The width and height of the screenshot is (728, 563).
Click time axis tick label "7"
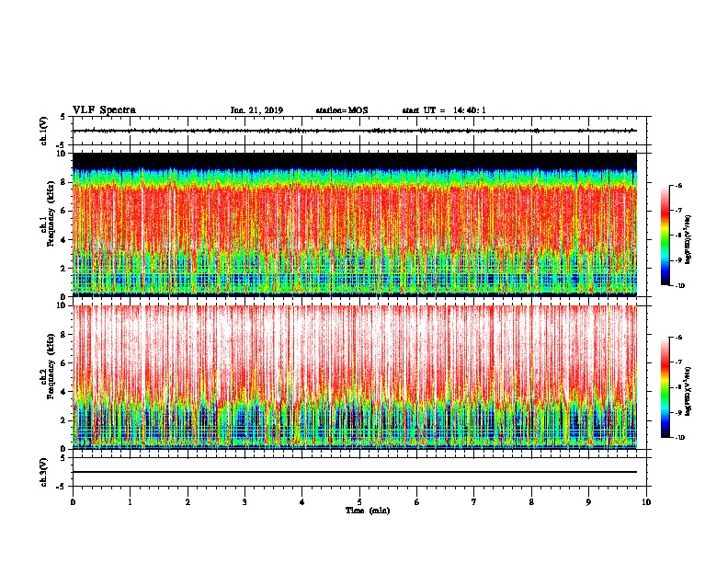(x=474, y=502)
